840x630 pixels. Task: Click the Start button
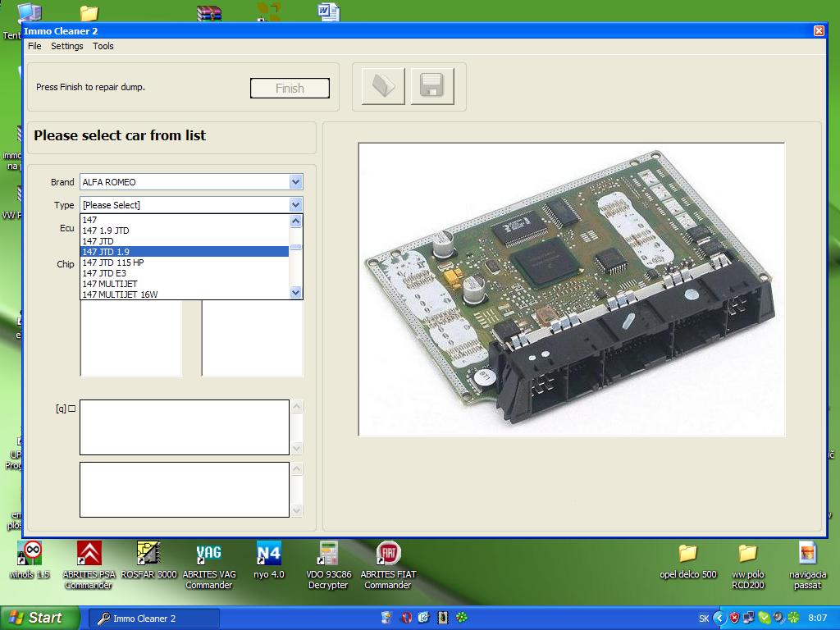tap(39, 619)
